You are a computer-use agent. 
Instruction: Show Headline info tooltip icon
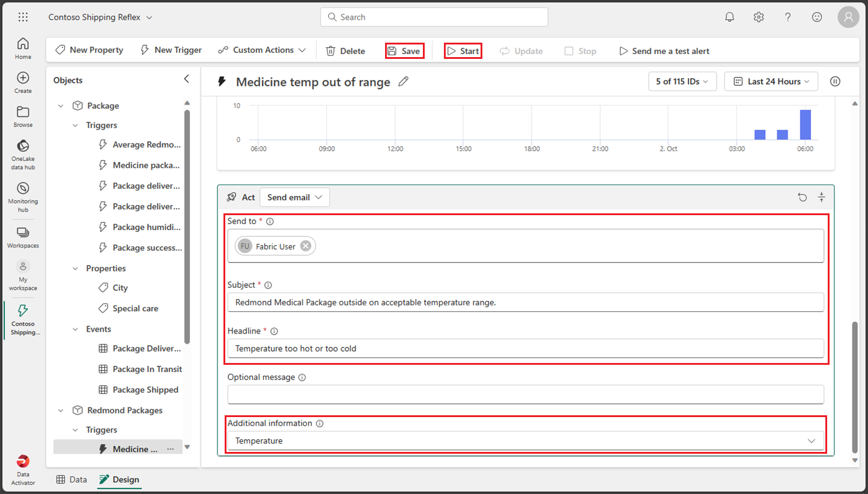pos(274,331)
